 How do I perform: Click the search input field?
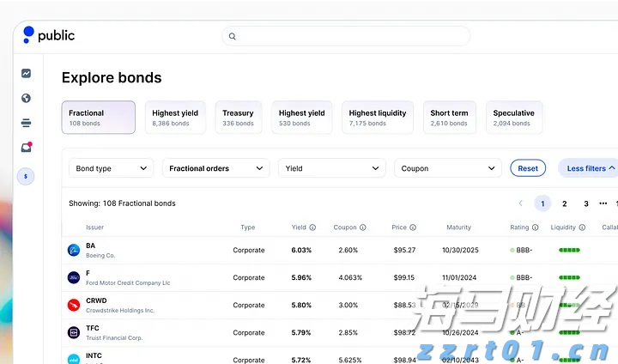click(x=346, y=36)
